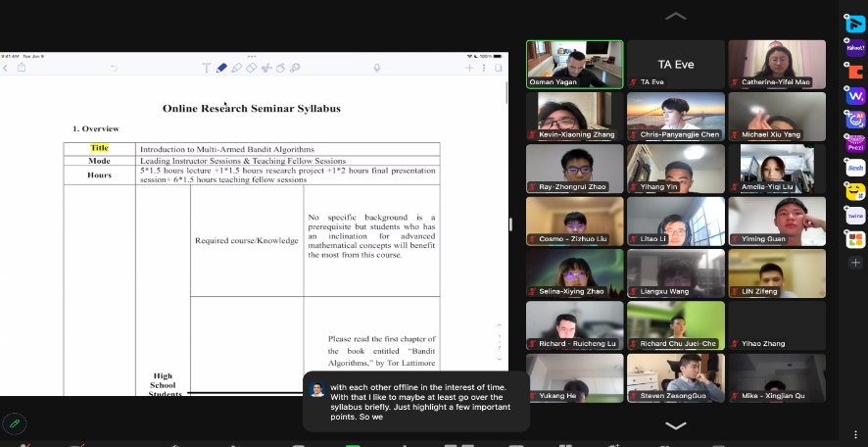The height and width of the screenshot is (447, 868).
Task: Open the Kahoot! app in sidebar
Action: 855,47
